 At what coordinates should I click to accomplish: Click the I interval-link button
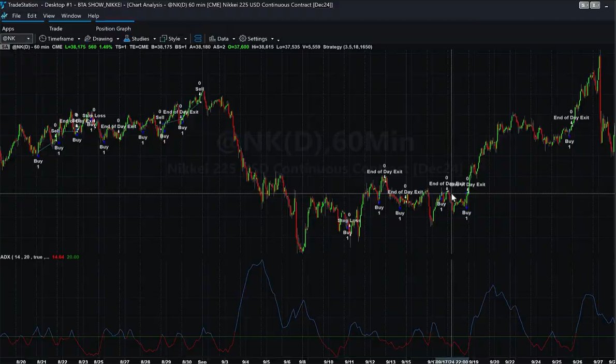[x=595, y=5]
